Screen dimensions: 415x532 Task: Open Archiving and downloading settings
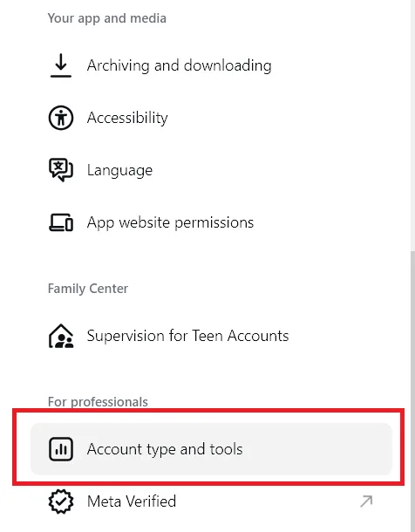click(x=211, y=65)
